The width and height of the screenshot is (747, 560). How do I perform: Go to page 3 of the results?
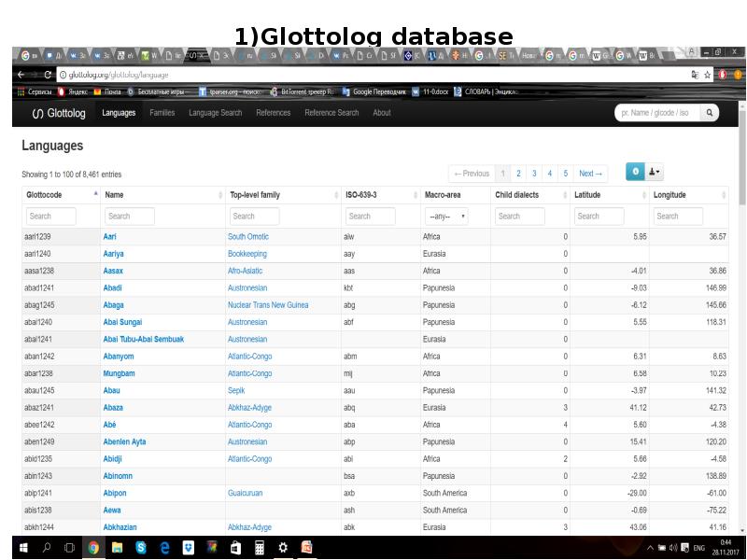[534, 173]
